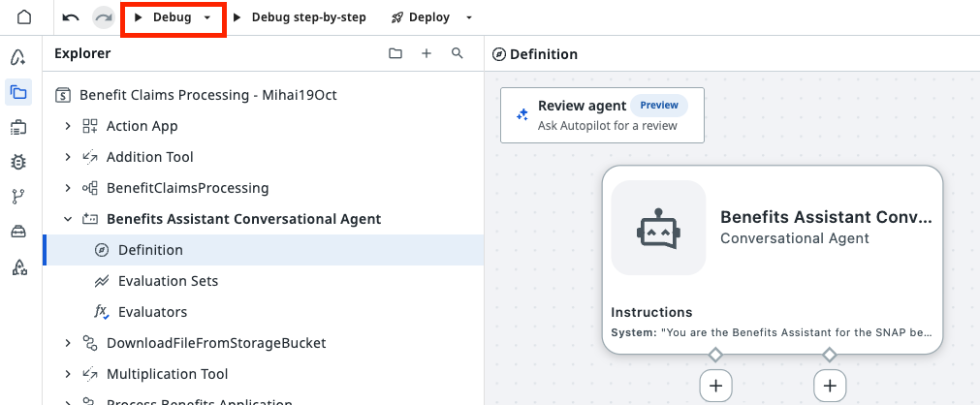
Task: Redo the last action
Action: (103, 17)
